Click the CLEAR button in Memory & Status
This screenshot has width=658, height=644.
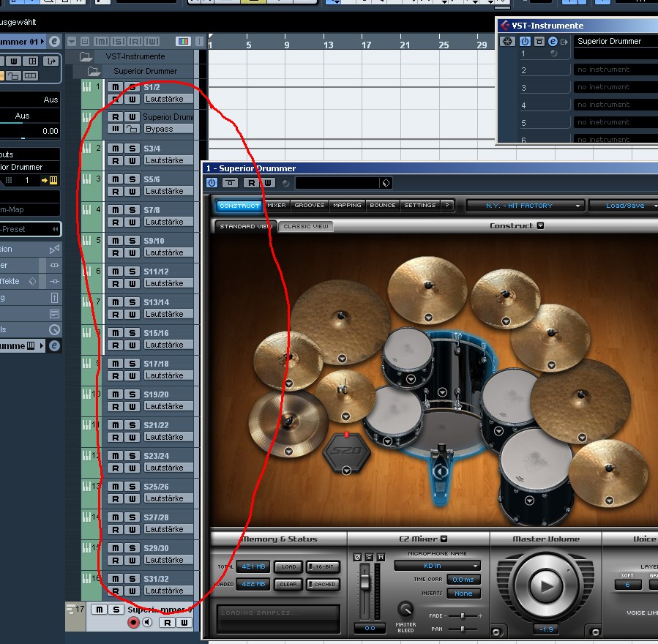288,584
